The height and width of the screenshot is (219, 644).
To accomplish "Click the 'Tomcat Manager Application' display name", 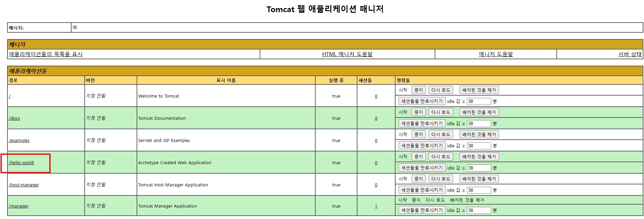I will 168,206.
